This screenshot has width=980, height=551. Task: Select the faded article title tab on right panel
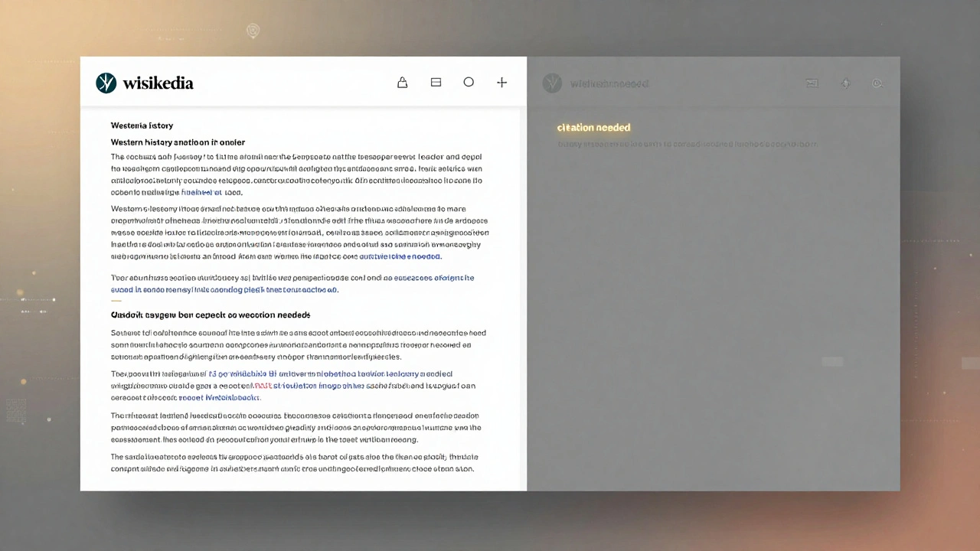pyautogui.click(x=610, y=83)
